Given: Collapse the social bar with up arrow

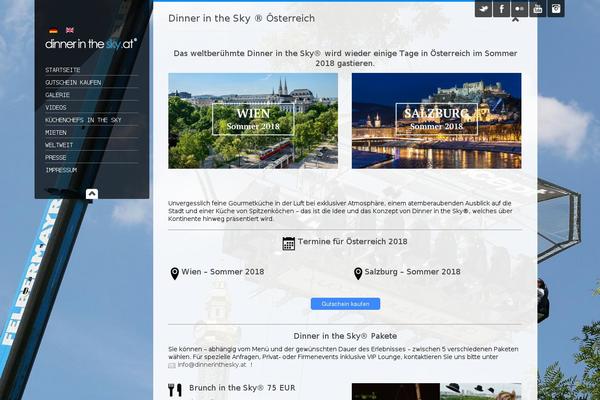Looking at the screenshot, I should [x=515, y=20].
